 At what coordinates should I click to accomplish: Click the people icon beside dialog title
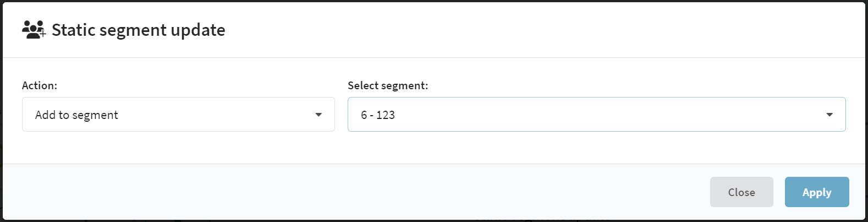point(34,30)
